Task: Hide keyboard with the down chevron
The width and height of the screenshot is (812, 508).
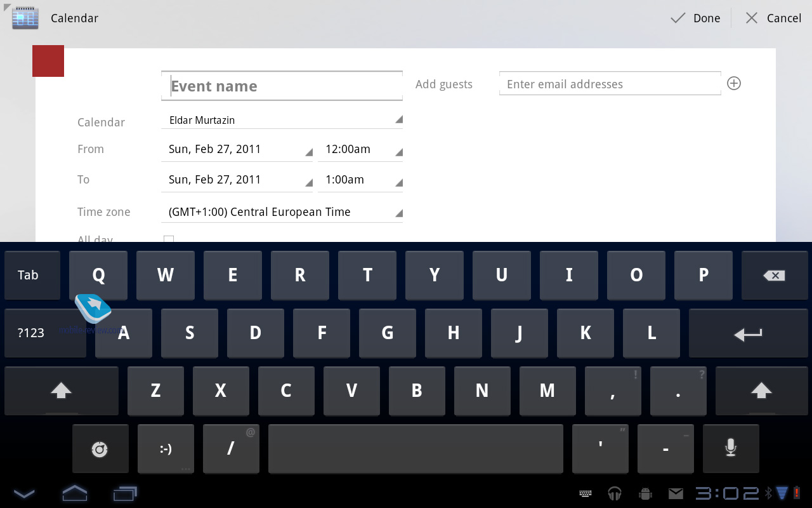Action: tap(24, 493)
